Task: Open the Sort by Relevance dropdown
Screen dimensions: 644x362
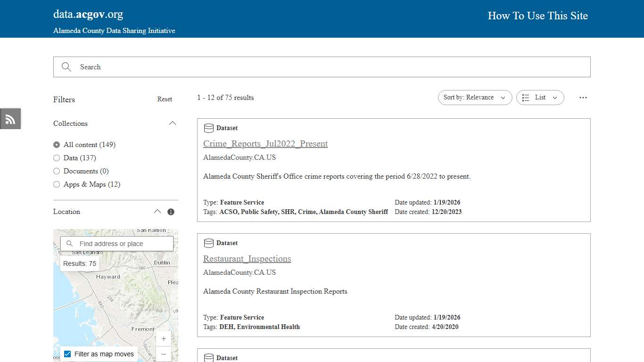Action: [475, 98]
